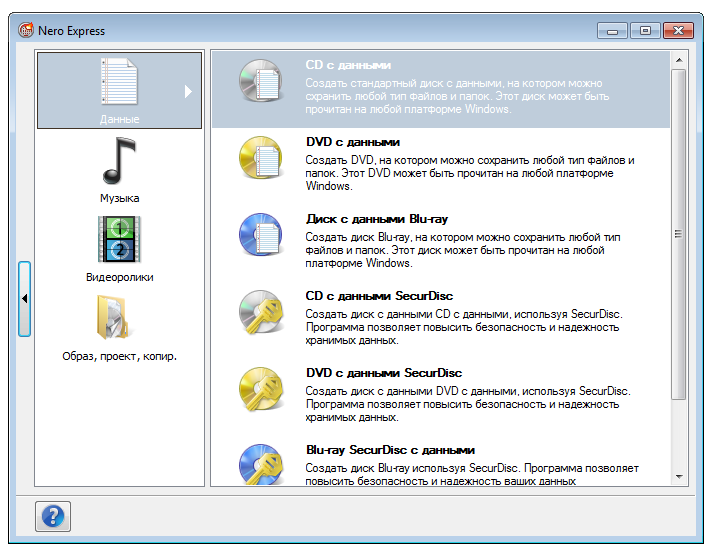Choose Blu-ray SecurDisc с данными title
Screen dimensions: 713x557
(x=390, y=450)
